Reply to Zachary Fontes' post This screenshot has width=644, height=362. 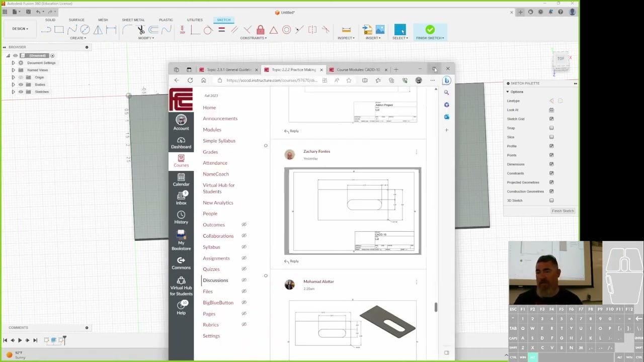(291, 261)
